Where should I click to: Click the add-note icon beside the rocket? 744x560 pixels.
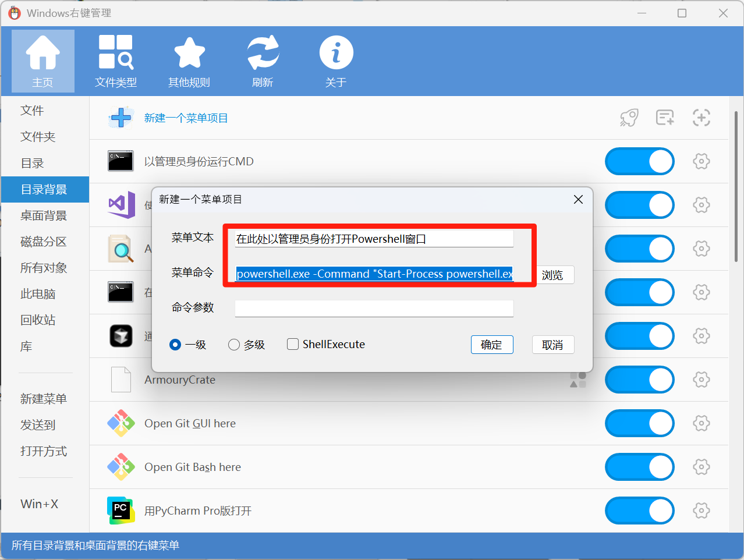[x=665, y=118]
